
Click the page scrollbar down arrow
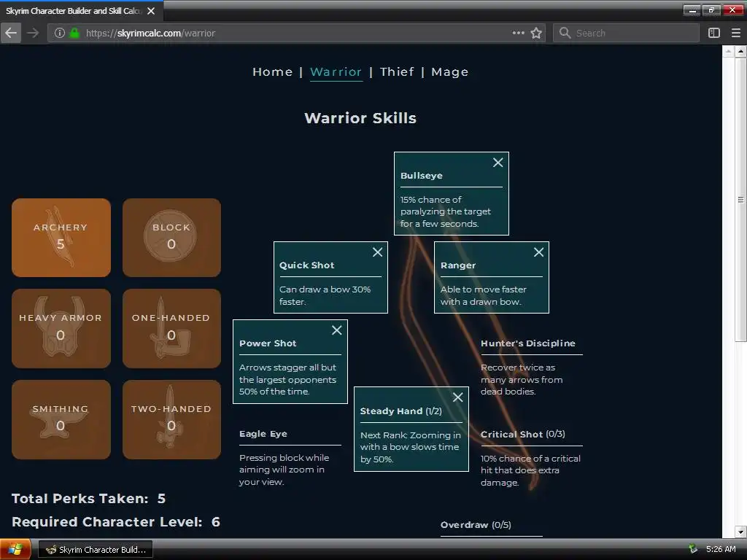pyautogui.click(x=740, y=532)
